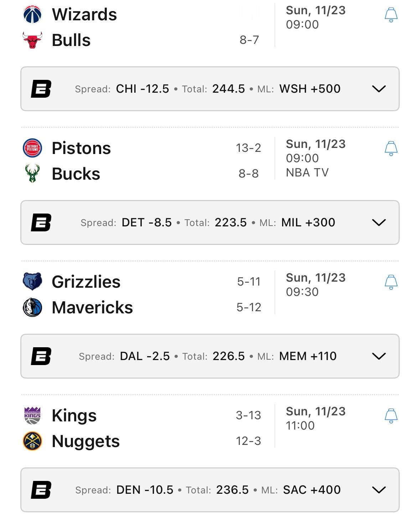Viewport: 420px width, 518px height.
Task: Expand odds chevron for DAL -2.5
Action: (379, 356)
